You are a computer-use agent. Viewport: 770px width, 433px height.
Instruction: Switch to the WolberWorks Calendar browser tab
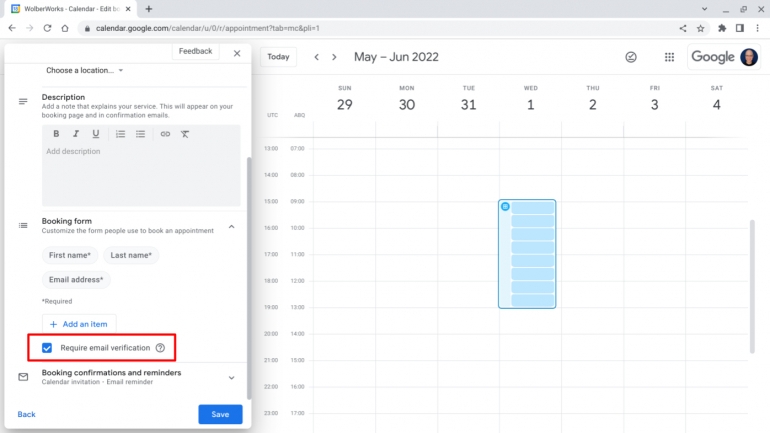point(70,9)
